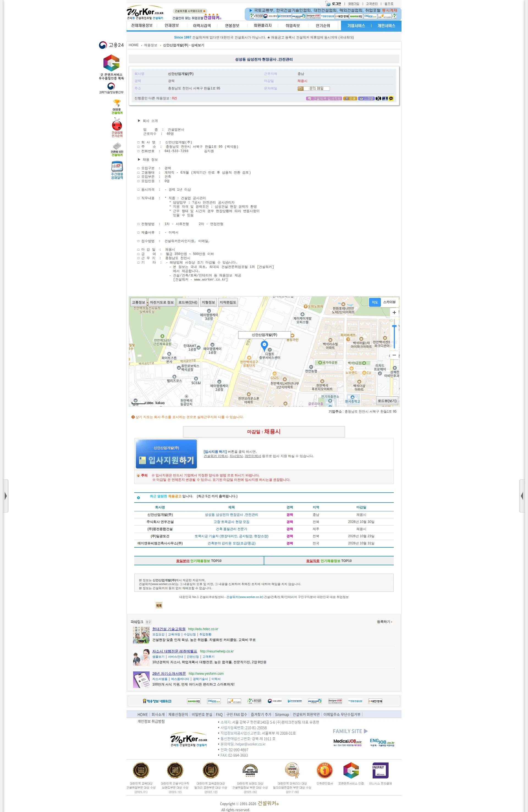528x812 pixels.
Task: Switch the map to 스카이뷰 mode
Action: click(389, 302)
